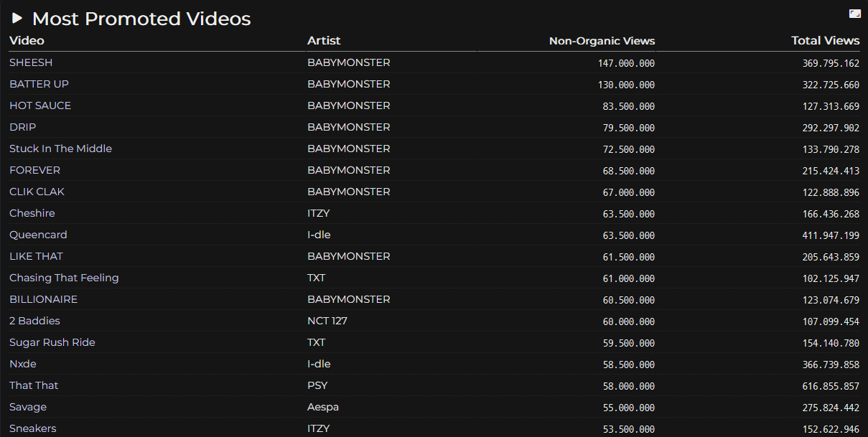Image resolution: width=868 pixels, height=437 pixels.
Task: Select Queencard video entry
Action: pos(38,235)
